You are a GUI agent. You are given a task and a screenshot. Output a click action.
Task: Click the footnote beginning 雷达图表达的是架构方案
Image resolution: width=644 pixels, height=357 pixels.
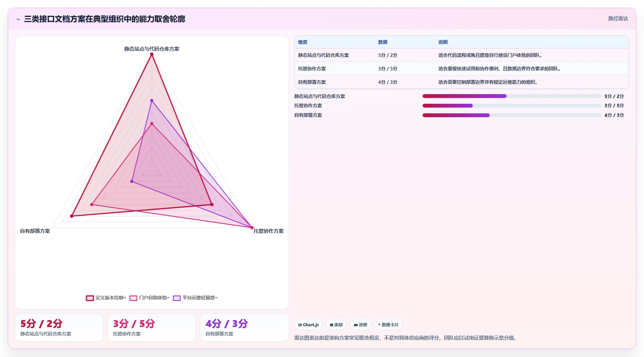click(x=406, y=338)
